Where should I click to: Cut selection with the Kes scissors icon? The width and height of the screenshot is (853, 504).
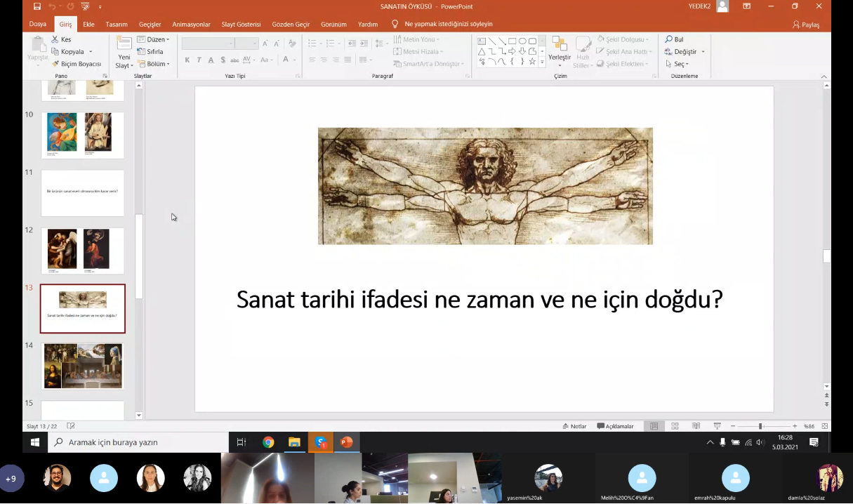click(55, 39)
